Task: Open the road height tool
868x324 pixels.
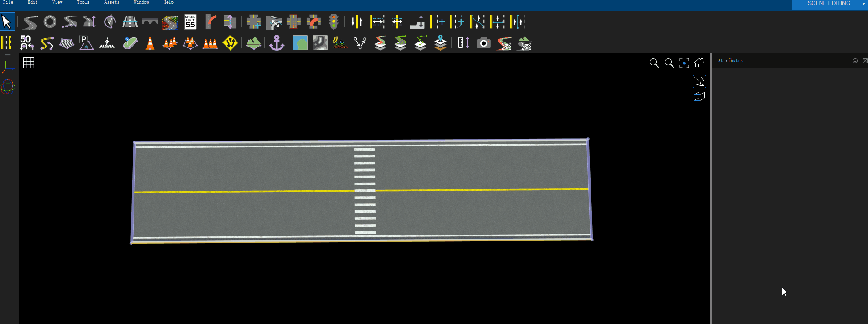Action: point(90,22)
